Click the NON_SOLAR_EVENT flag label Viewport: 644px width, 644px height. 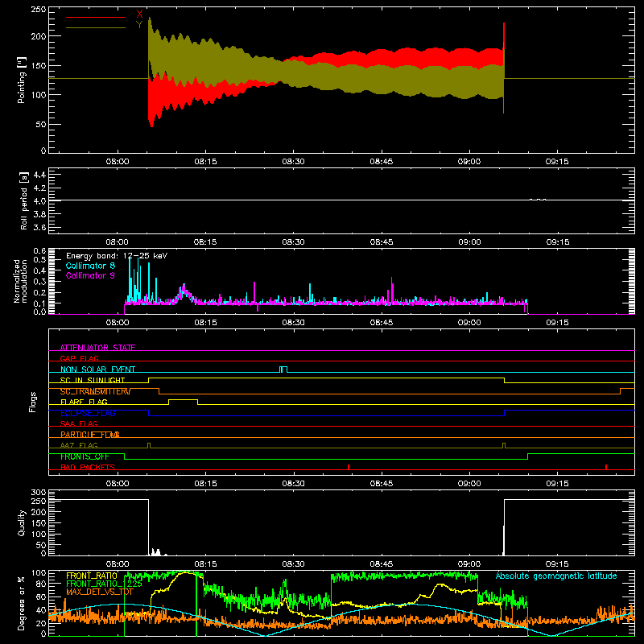coord(97,369)
